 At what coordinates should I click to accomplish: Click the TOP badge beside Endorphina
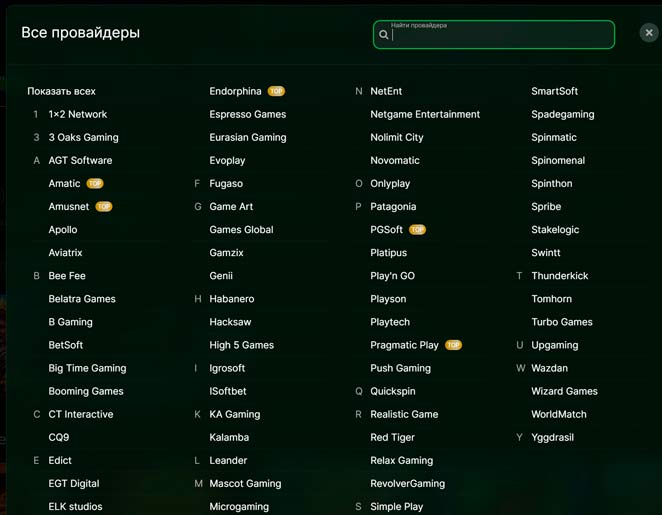276,91
